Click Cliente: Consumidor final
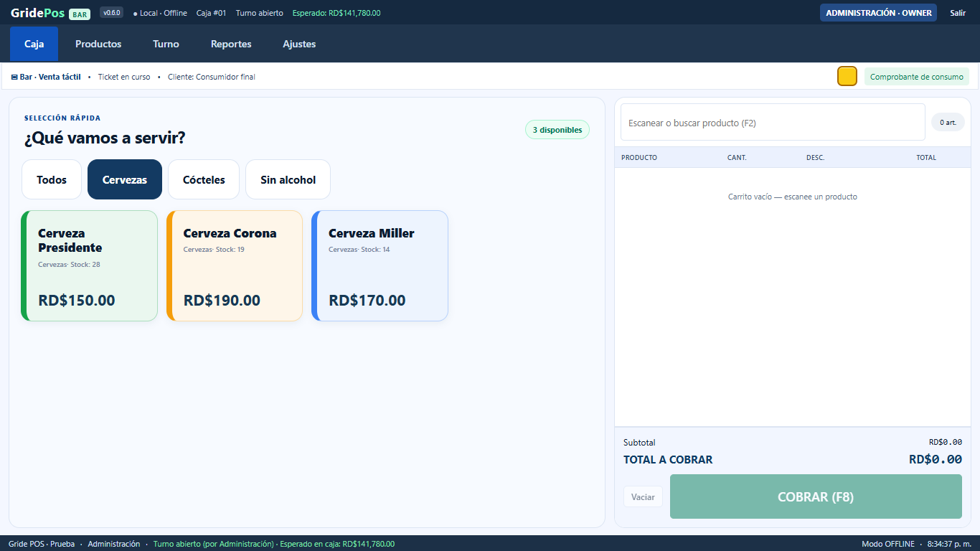The image size is (980, 551). [x=212, y=77]
